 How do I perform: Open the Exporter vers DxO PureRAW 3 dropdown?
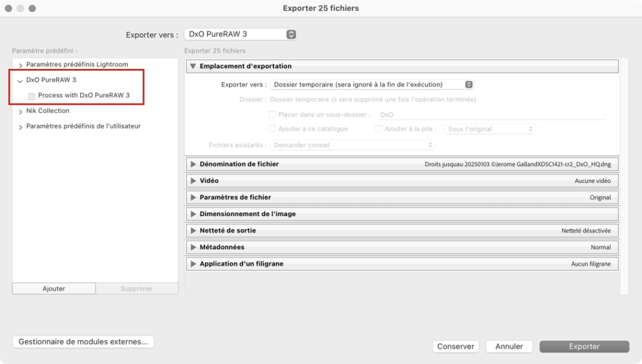241,34
